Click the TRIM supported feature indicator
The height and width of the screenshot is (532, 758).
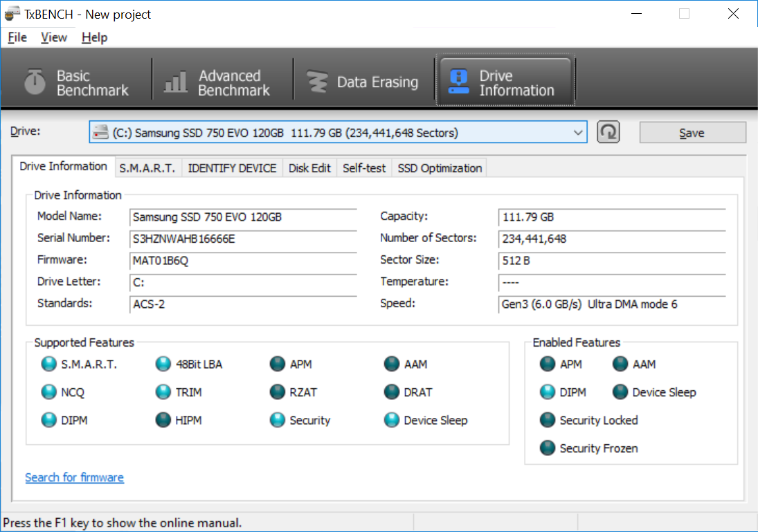point(163,392)
